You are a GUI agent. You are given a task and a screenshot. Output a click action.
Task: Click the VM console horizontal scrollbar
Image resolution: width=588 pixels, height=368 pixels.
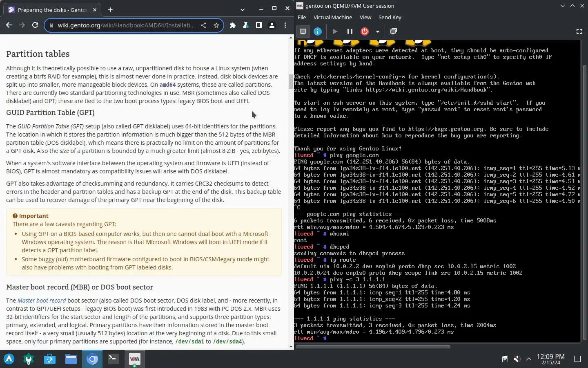point(373,347)
